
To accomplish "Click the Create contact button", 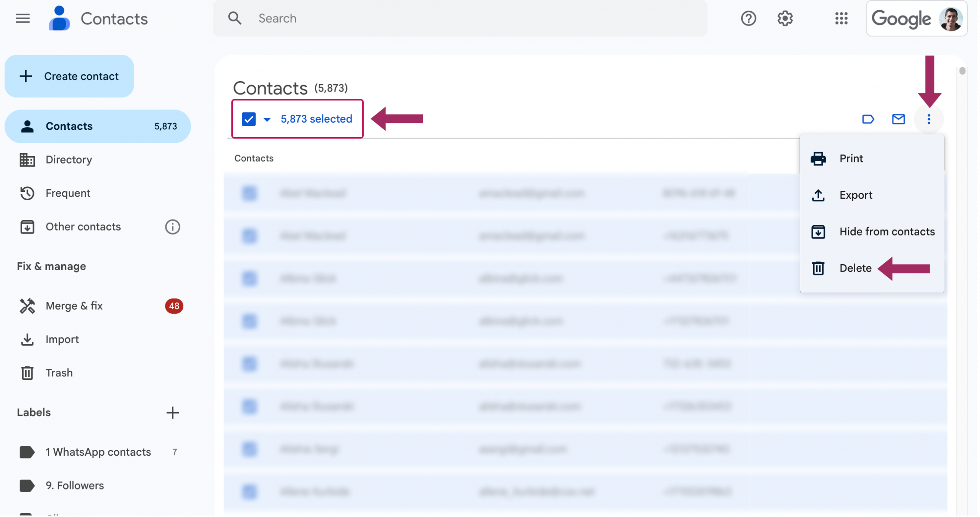I will (69, 76).
